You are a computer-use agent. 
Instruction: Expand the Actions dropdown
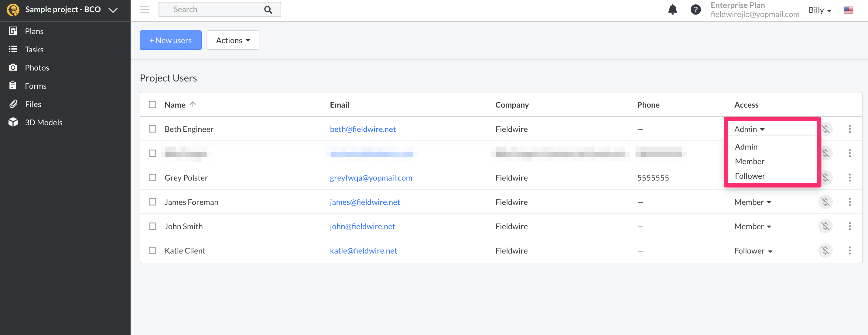(233, 40)
